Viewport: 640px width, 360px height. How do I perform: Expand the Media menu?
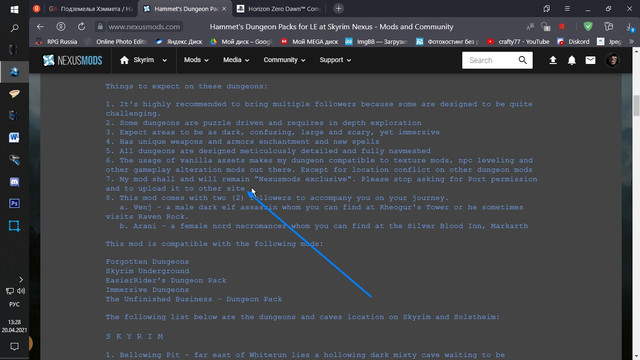(x=236, y=60)
